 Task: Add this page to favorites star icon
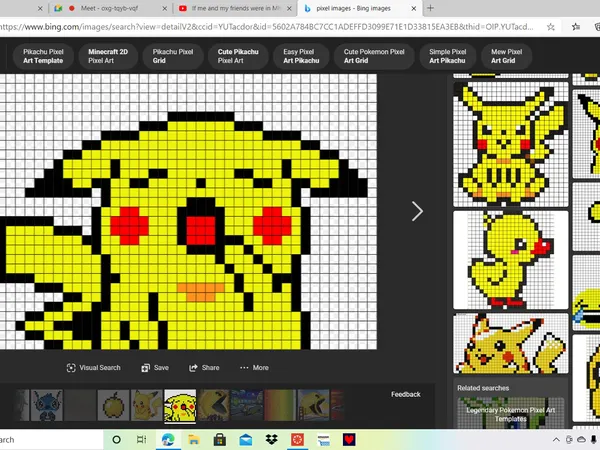(x=551, y=27)
